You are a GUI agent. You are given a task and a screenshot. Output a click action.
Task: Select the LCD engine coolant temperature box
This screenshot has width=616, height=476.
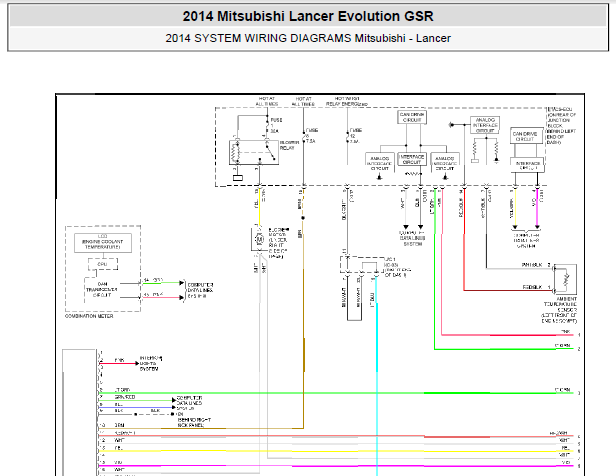pyautogui.click(x=103, y=243)
